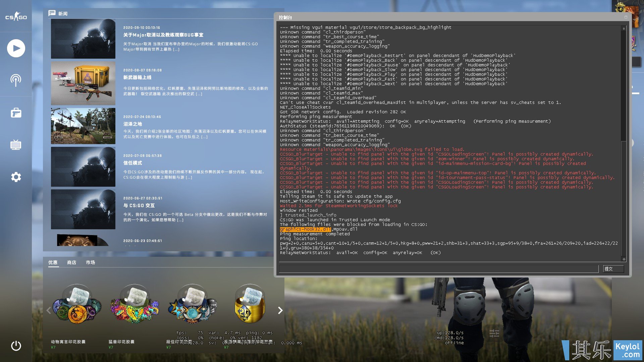Image resolution: width=644 pixels, height=362 pixels.
Task: Click thumbnail beside Major cancellation news
Action: (x=83, y=39)
